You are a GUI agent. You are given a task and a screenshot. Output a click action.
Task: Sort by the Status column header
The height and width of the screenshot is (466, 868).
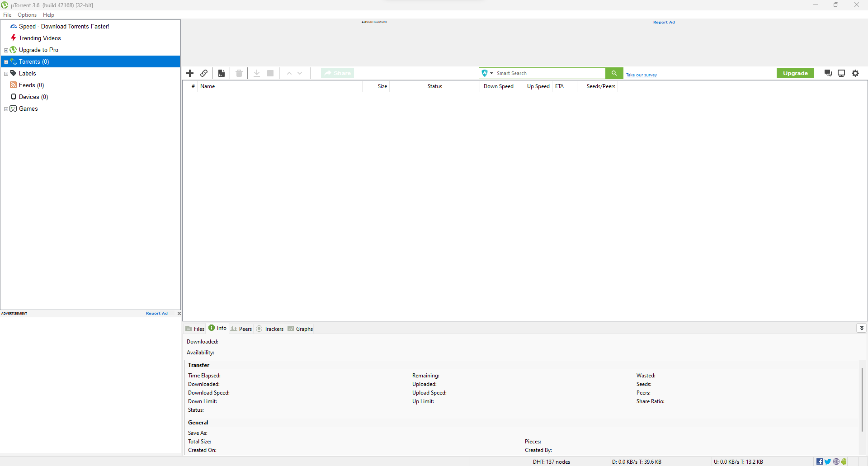click(x=435, y=86)
